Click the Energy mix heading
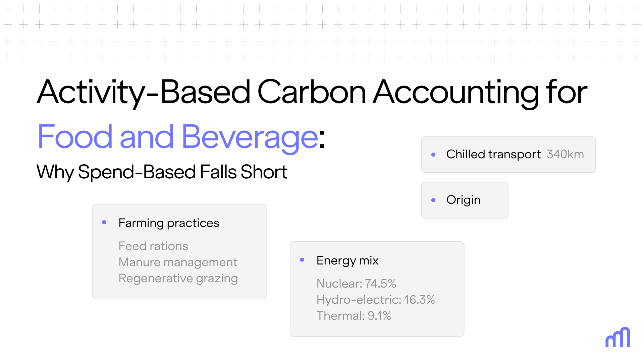 point(347,260)
